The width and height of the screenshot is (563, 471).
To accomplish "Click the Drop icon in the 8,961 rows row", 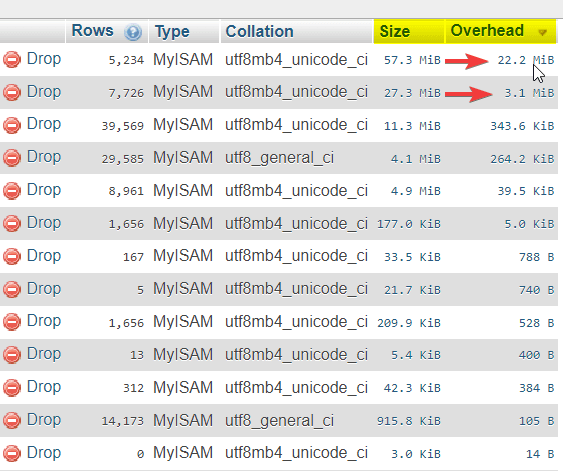I will [12, 191].
